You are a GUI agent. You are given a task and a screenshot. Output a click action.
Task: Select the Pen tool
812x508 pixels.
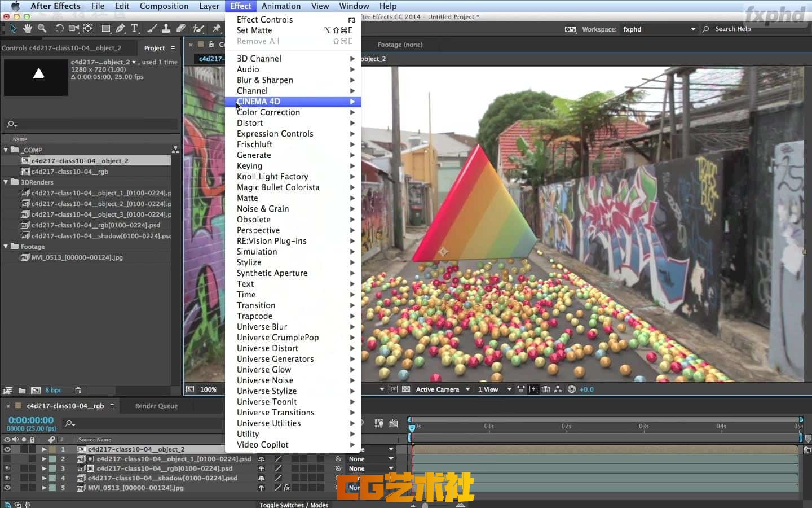click(120, 28)
